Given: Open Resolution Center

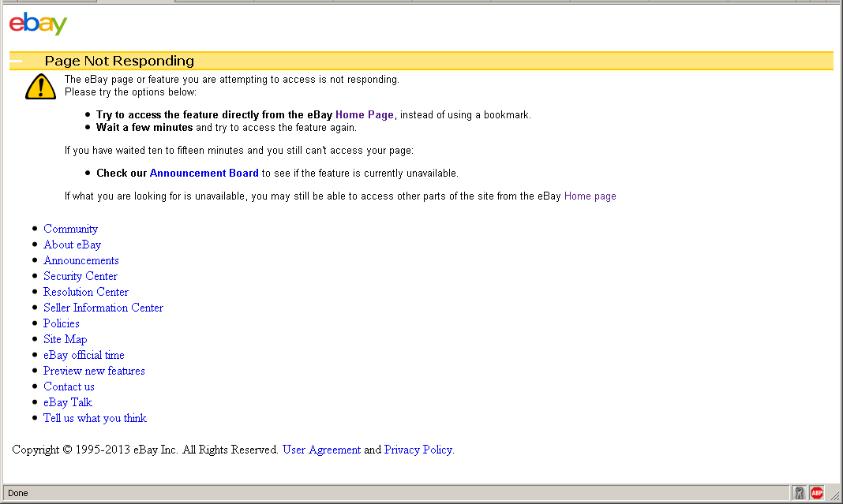Looking at the screenshot, I should tap(85, 292).
